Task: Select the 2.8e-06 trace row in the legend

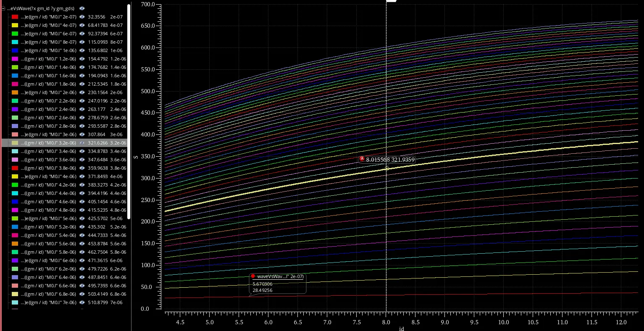Action: 64,126
